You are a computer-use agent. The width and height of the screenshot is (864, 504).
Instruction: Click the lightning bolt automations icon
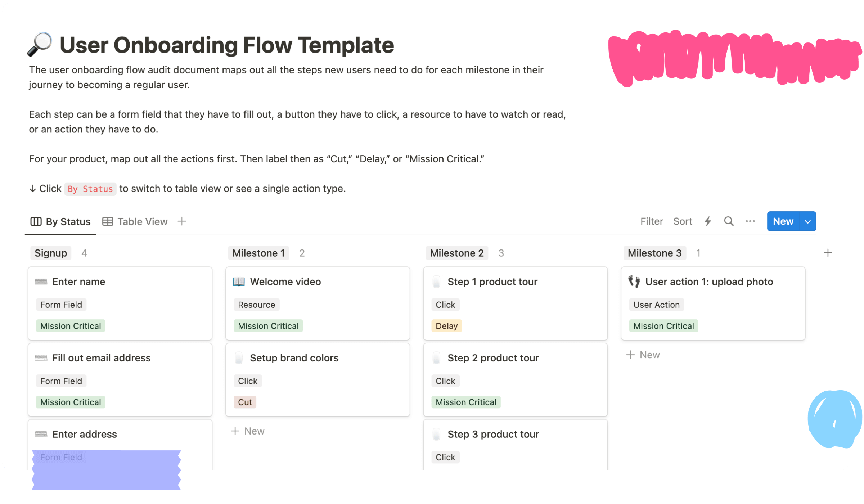pos(708,221)
